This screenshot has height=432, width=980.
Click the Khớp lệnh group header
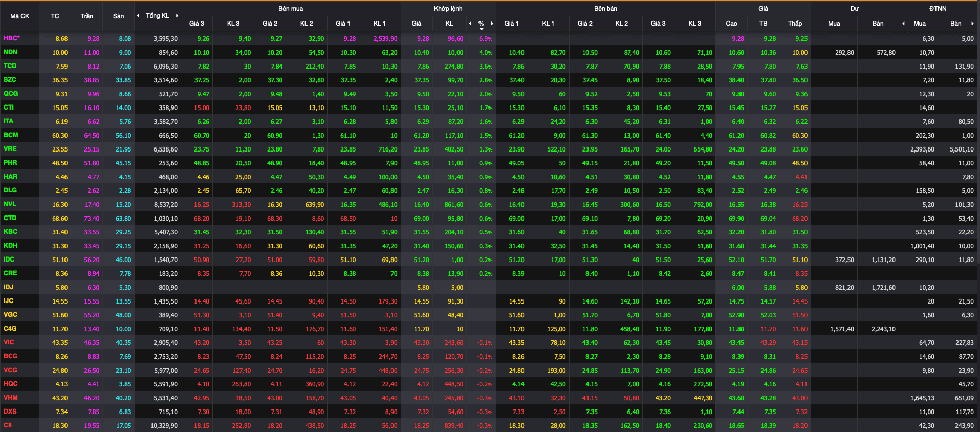448,9
